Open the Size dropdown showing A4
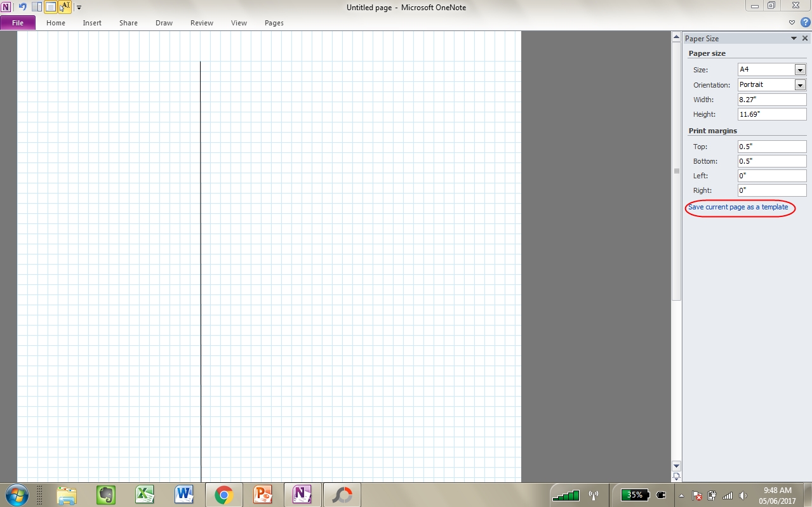This screenshot has width=812, height=507. (x=800, y=69)
